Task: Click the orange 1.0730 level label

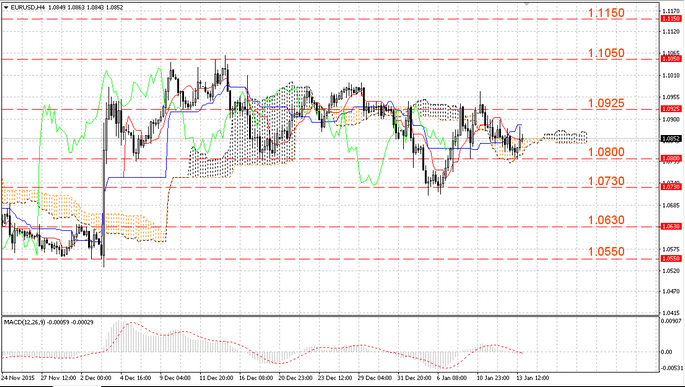Action: click(606, 181)
